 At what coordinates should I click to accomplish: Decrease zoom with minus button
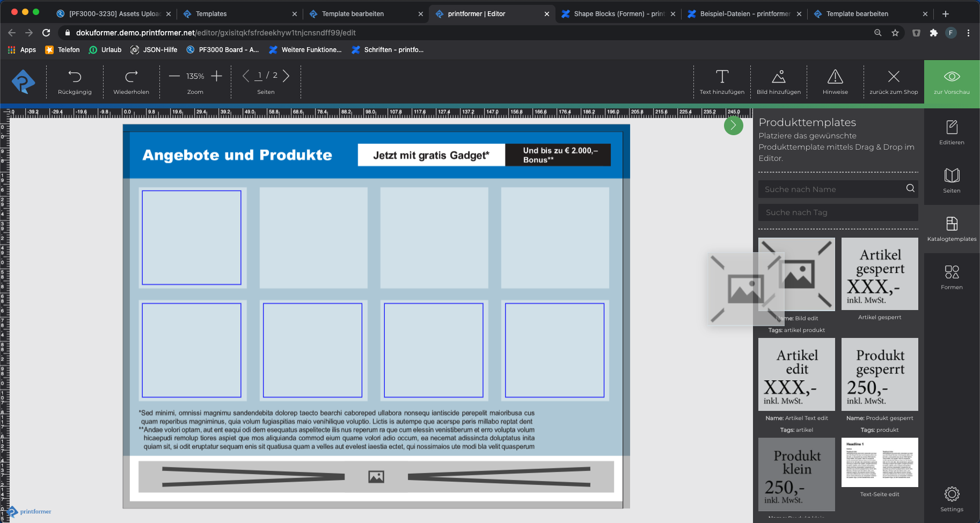(x=174, y=76)
